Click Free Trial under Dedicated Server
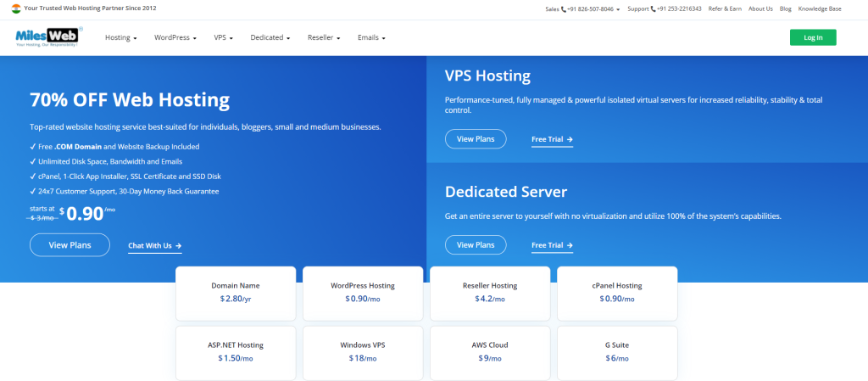 (552, 245)
